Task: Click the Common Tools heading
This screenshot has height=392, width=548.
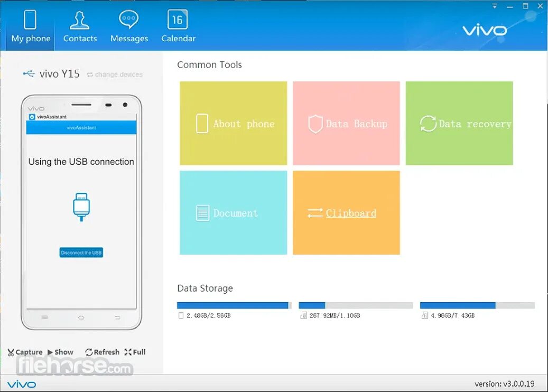Action: tap(209, 64)
